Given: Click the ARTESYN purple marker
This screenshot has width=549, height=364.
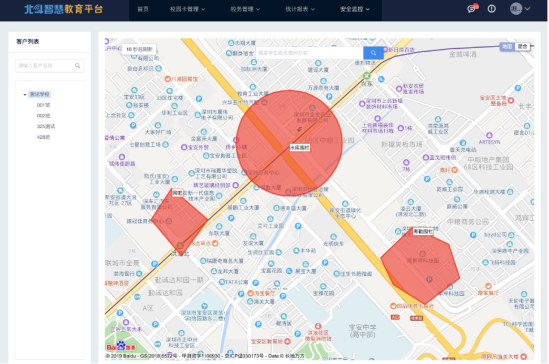Looking at the screenshot, I should pos(489,135).
